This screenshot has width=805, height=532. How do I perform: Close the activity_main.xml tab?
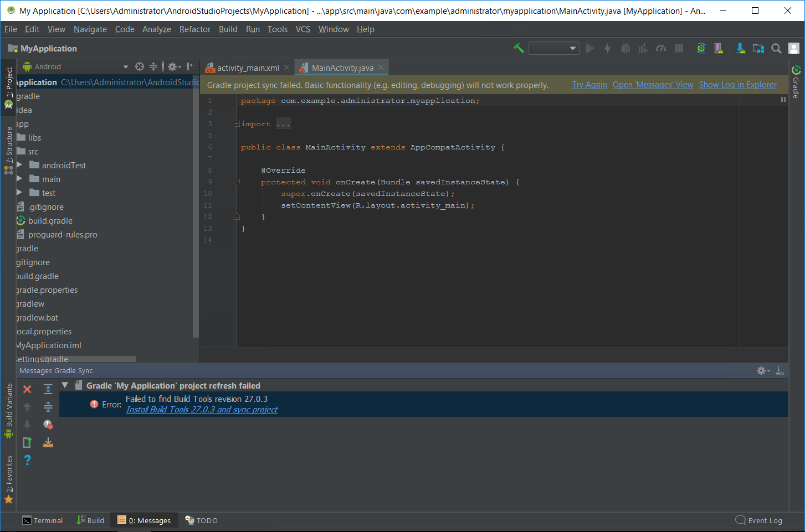tap(286, 68)
